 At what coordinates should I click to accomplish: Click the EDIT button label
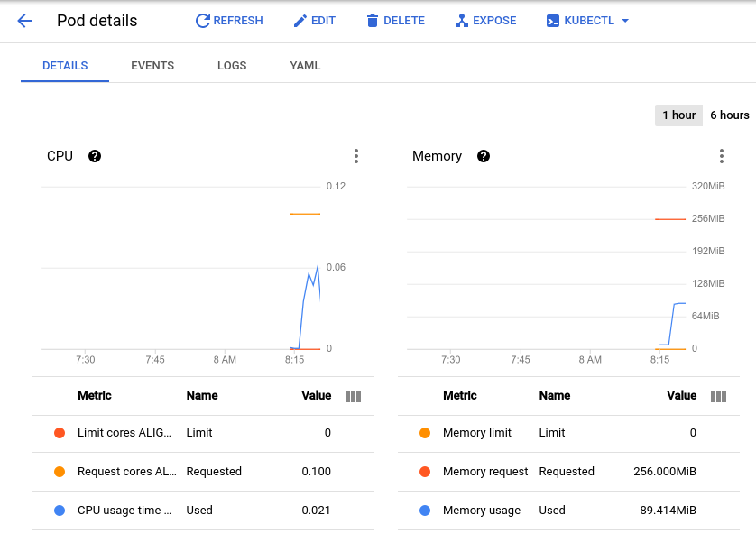point(323,21)
